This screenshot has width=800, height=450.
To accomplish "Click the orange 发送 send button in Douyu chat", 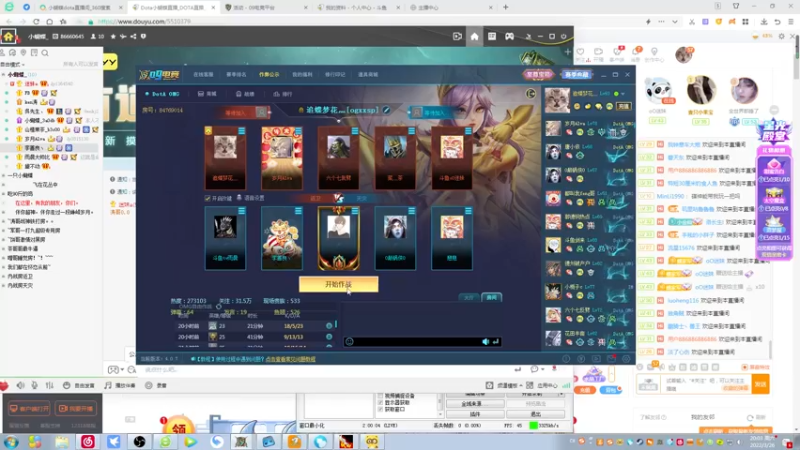I will (x=760, y=384).
